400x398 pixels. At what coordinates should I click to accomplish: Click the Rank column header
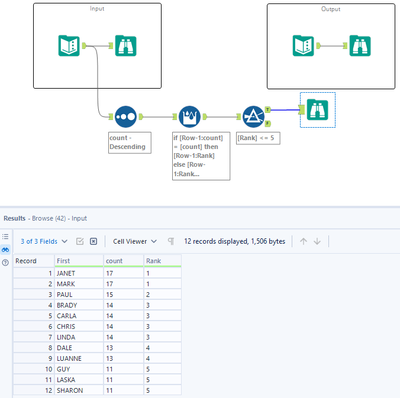(162, 261)
